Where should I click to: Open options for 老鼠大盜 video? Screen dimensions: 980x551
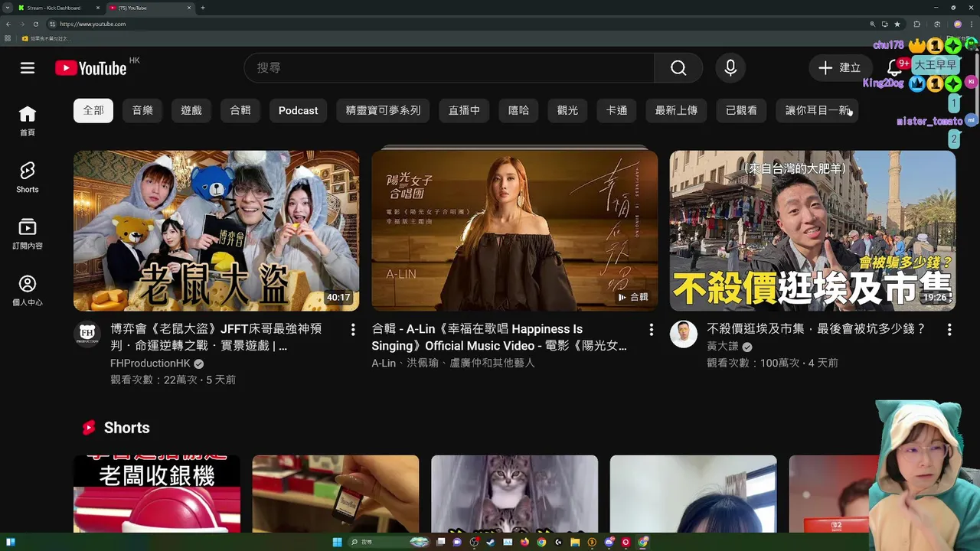point(353,330)
